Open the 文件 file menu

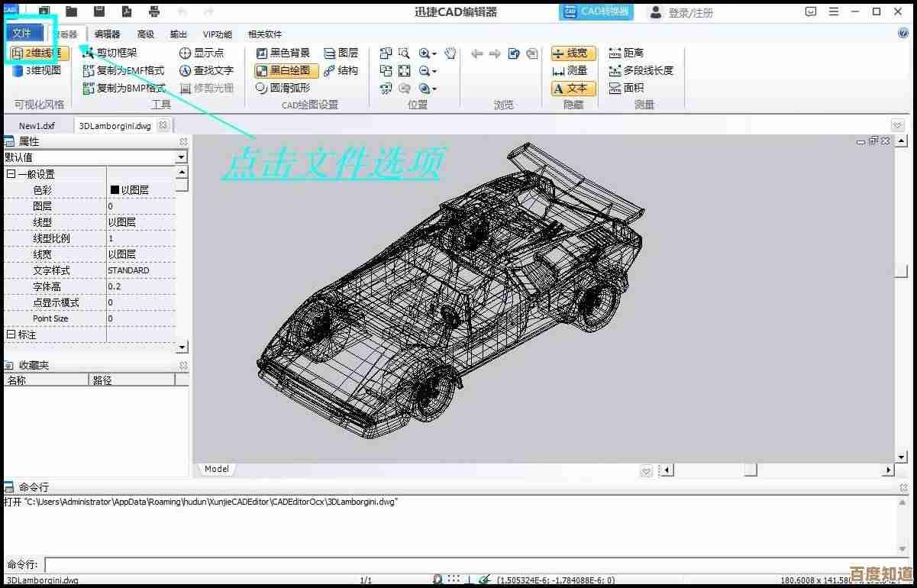point(24,32)
